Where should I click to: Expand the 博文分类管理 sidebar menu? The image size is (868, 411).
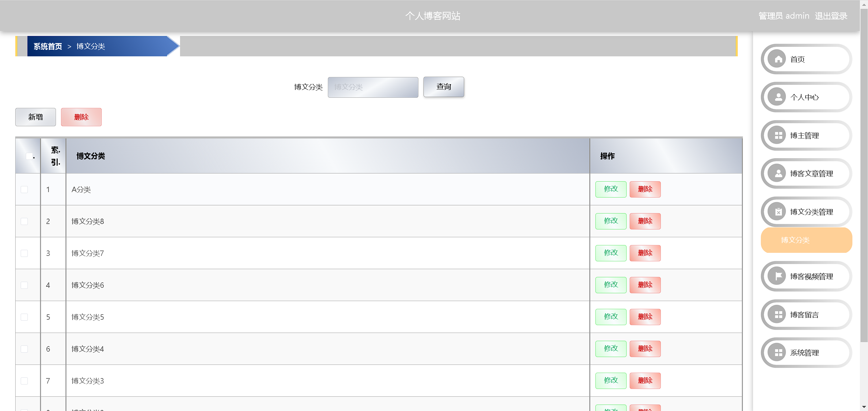coord(811,212)
